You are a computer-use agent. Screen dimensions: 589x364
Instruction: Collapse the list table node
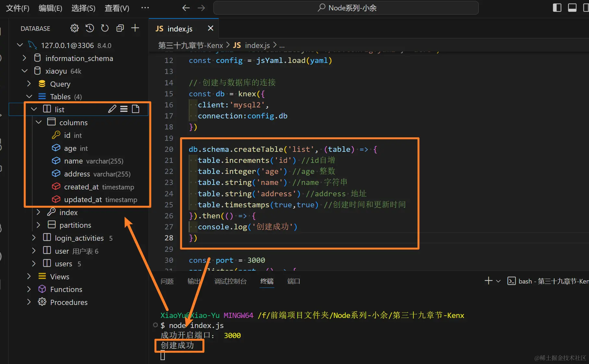click(x=34, y=109)
